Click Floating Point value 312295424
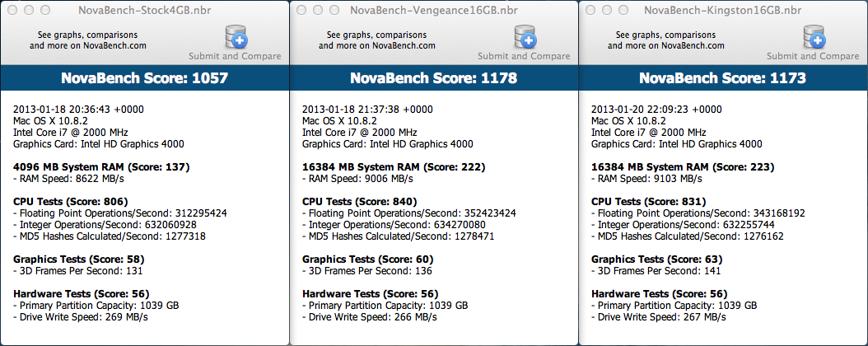This screenshot has height=346, width=868. click(x=201, y=213)
